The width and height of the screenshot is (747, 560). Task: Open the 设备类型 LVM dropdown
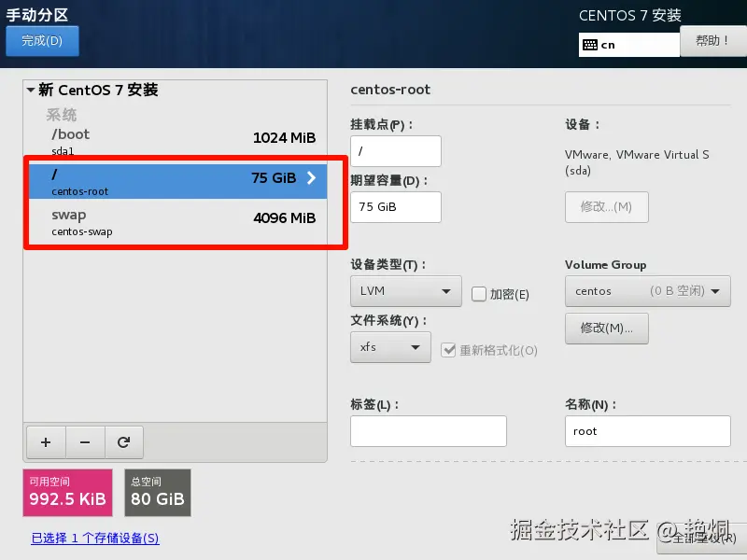pyautogui.click(x=405, y=291)
